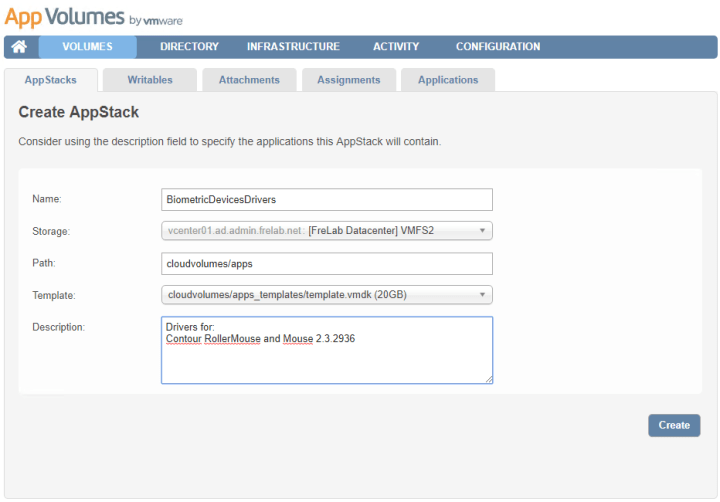Open the Directory menu
720x502 pixels.
tap(189, 47)
